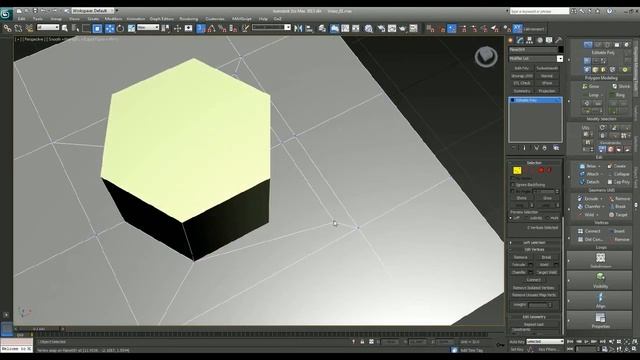This screenshot has height=360, width=640.
Task: Open the Modify command panel tab
Action: [x=520, y=40]
